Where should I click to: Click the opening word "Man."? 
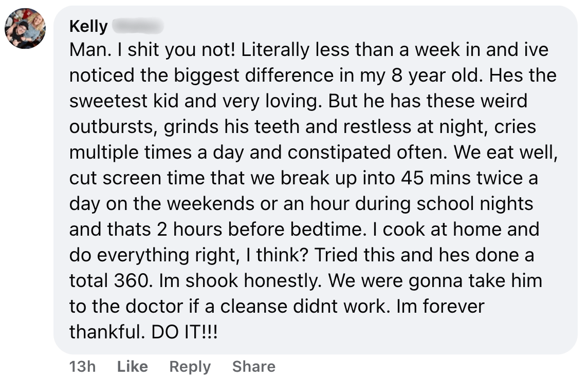click(86, 50)
